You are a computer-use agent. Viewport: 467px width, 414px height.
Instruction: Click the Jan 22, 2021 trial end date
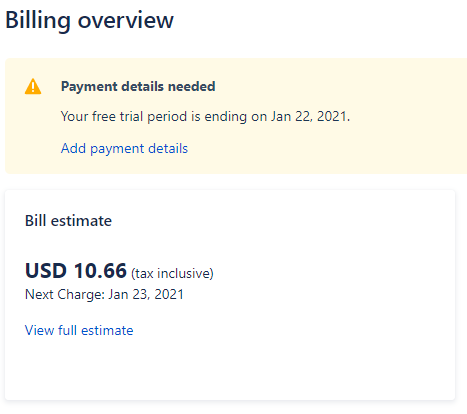pyautogui.click(x=310, y=117)
